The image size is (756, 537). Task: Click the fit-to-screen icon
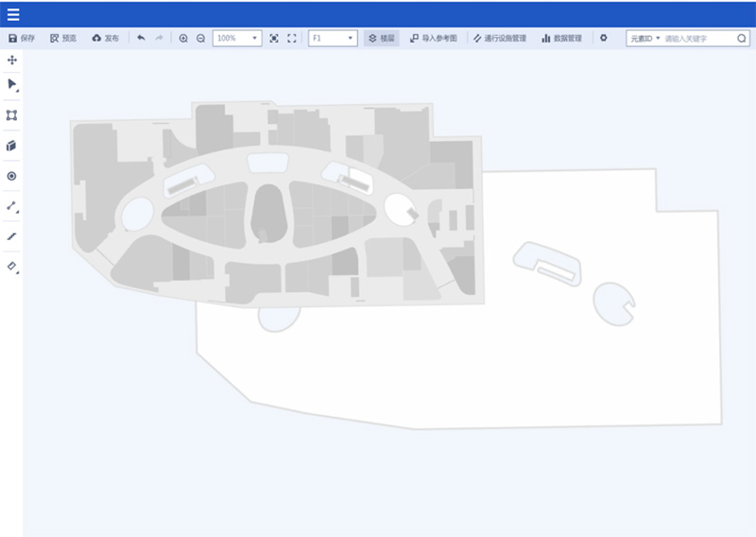274,39
